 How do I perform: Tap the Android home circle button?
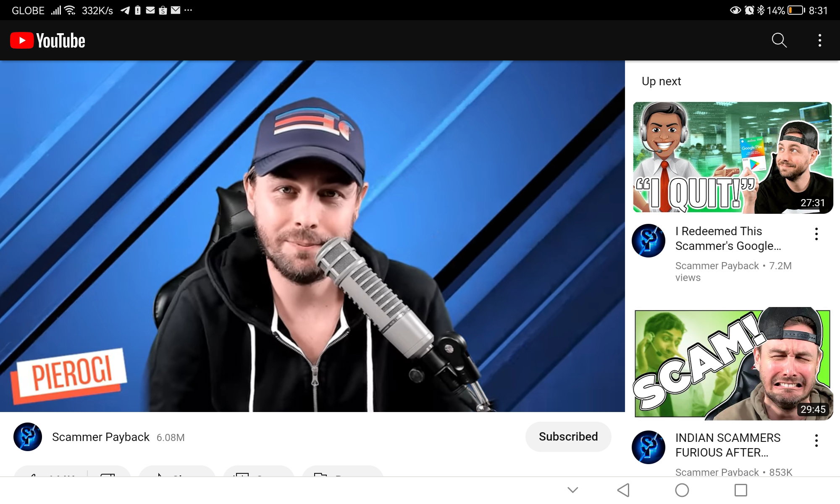[x=682, y=490]
